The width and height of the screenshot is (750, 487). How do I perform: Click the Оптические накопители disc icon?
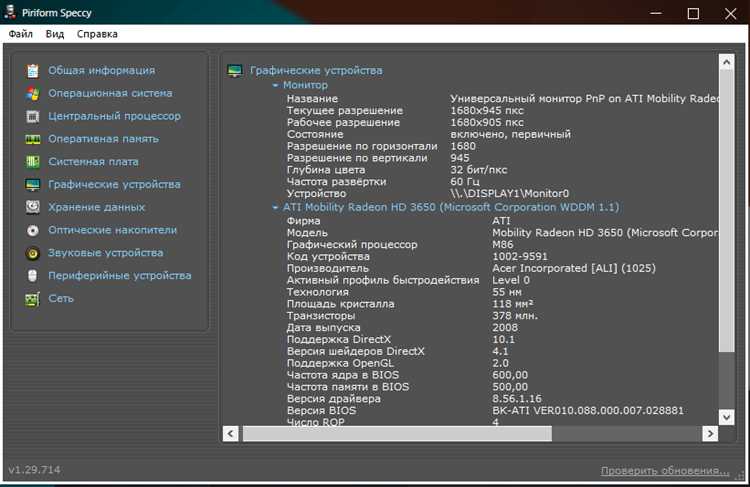pos(33,230)
